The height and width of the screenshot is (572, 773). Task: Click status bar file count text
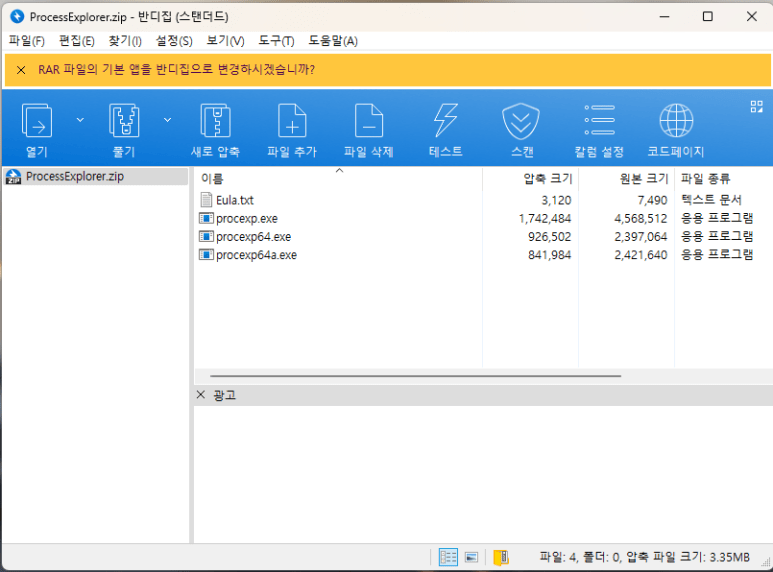pyautogui.click(x=644, y=557)
